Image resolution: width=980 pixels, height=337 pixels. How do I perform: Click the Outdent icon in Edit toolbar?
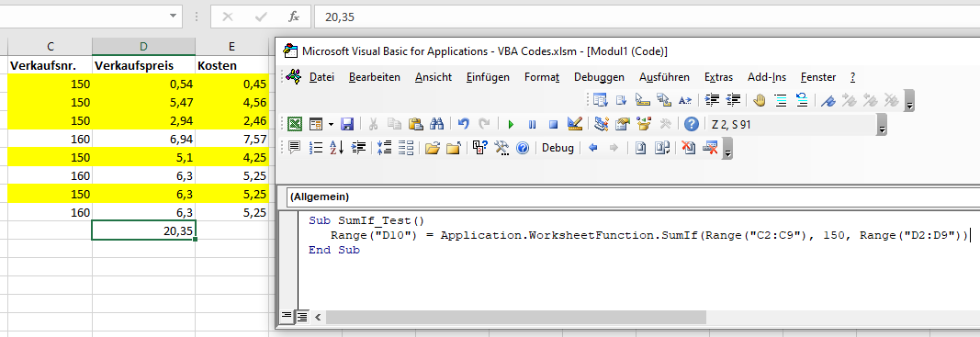click(733, 99)
